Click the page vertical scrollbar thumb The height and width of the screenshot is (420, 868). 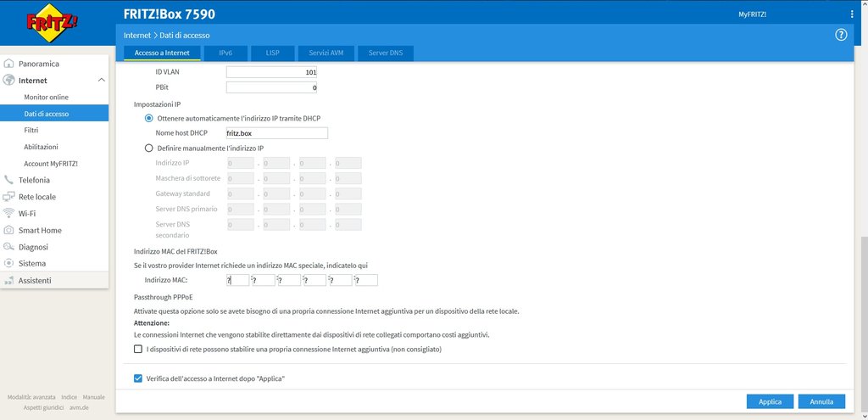(864, 326)
